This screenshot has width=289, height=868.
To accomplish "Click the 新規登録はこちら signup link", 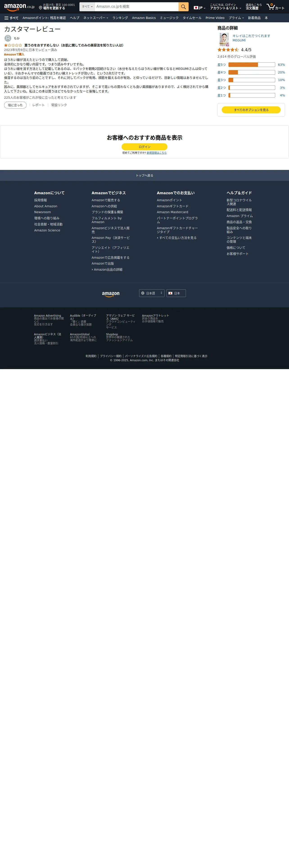I will point(156,153).
